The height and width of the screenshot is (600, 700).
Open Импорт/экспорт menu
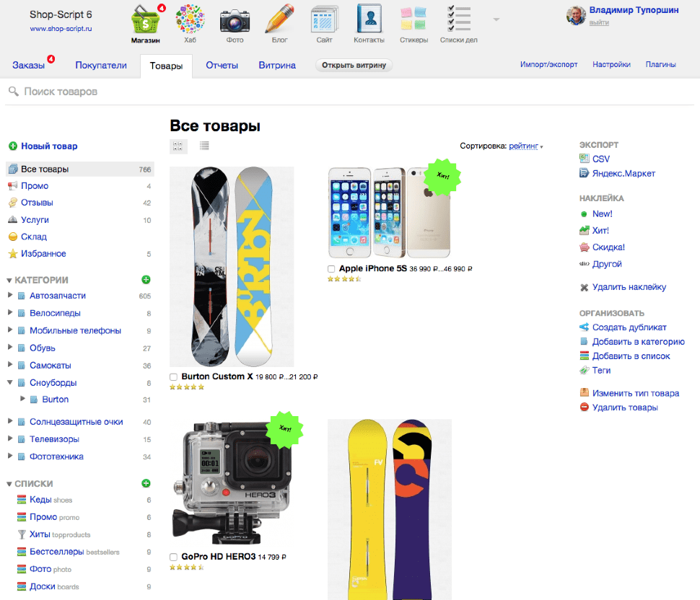(x=548, y=65)
